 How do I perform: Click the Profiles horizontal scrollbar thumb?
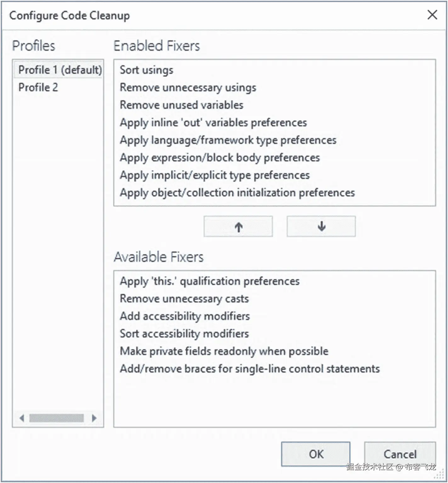[56, 418]
